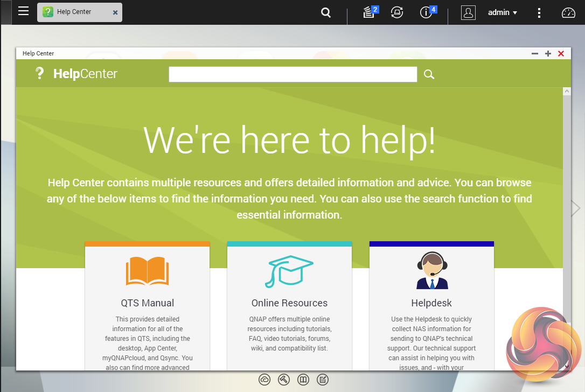Close the Help Center window
The width and height of the screenshot is (585, 392).
[561, 54]
